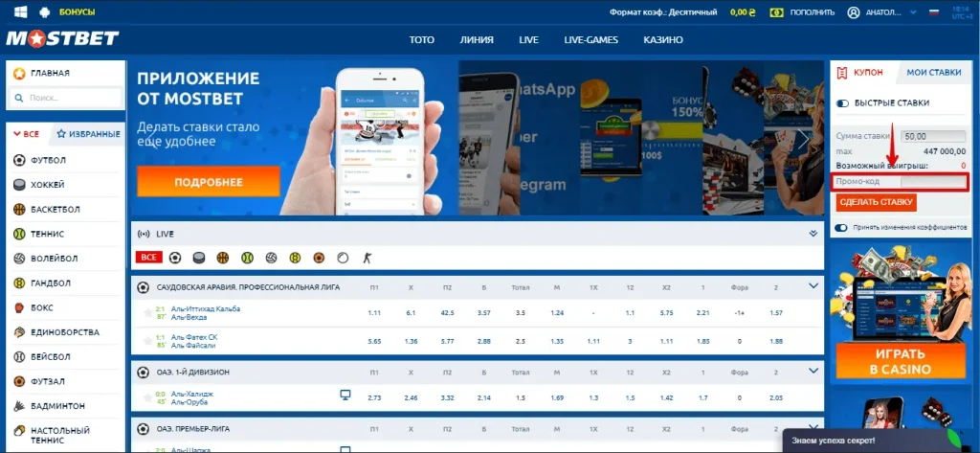Screen dimensions: 980x453
Task: Click the sidebar search field
Action: (x=66, y=98)
